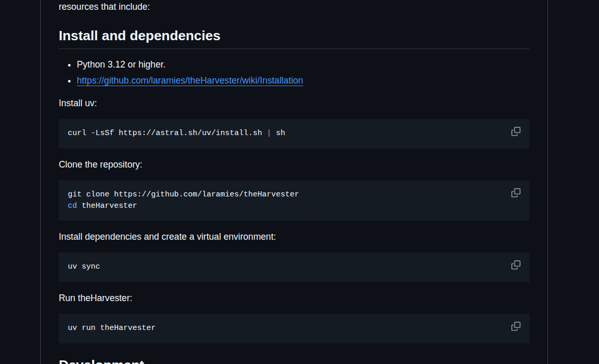Click the Install and dependencies heading

pos(139,36)
